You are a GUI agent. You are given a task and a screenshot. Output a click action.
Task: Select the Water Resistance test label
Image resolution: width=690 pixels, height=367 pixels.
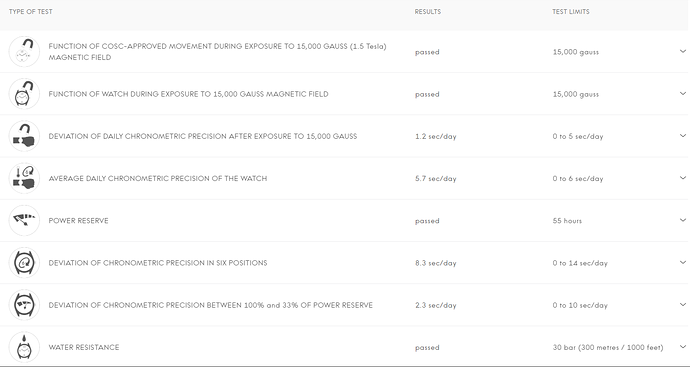(x=84, y=347)
